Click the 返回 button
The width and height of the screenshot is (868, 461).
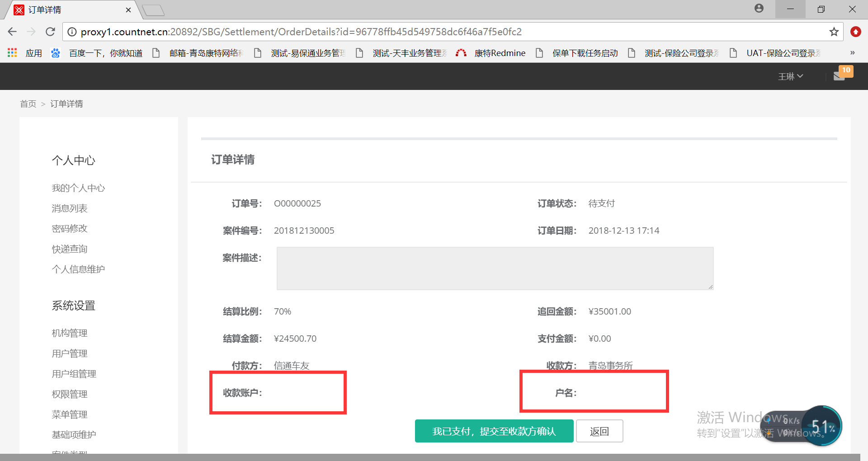coord(599,431)
